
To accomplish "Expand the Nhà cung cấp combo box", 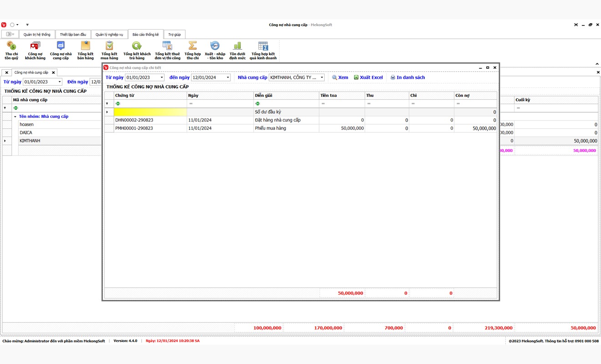I will [321, 78].
